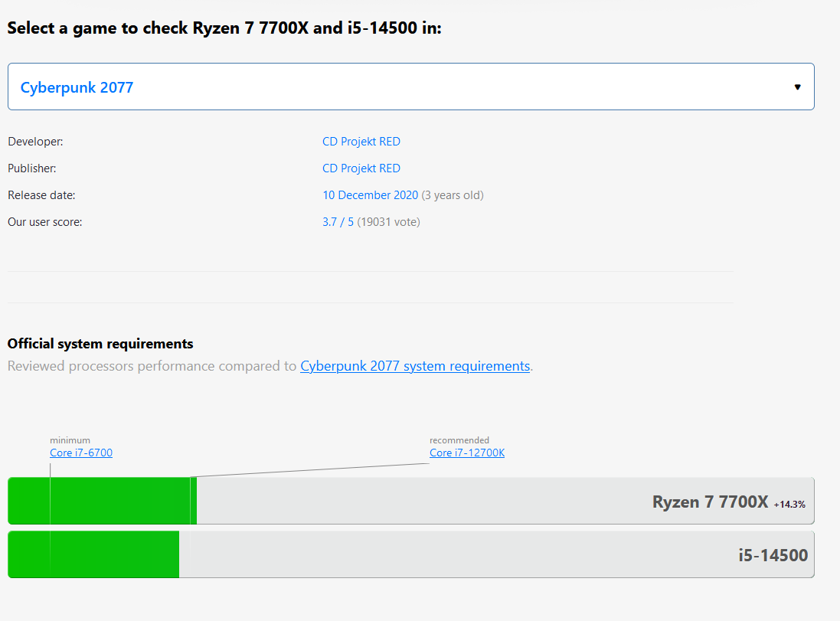Click the 10 December 2020 release date
Image resolution: width=840 pixels, height=621 pixels.
[370, 195]
